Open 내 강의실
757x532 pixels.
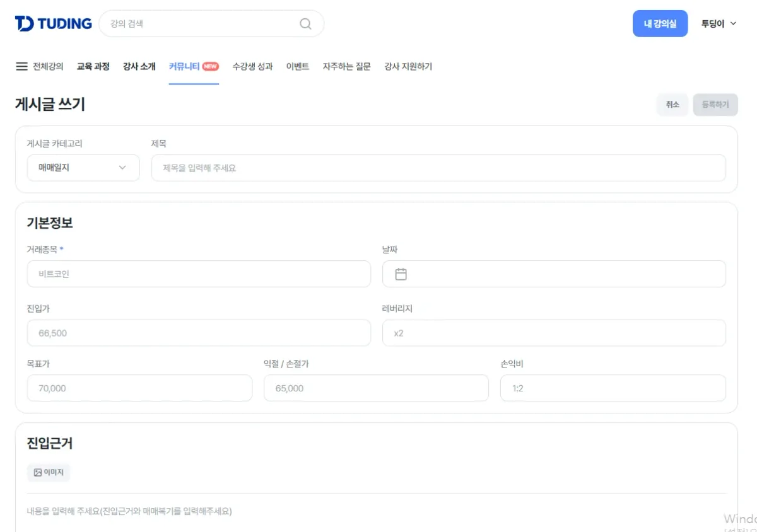(660, 24)
